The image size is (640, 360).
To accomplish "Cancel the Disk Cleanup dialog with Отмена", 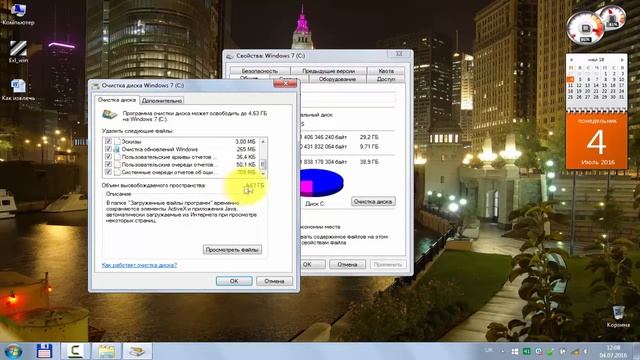I will (274, 281).
